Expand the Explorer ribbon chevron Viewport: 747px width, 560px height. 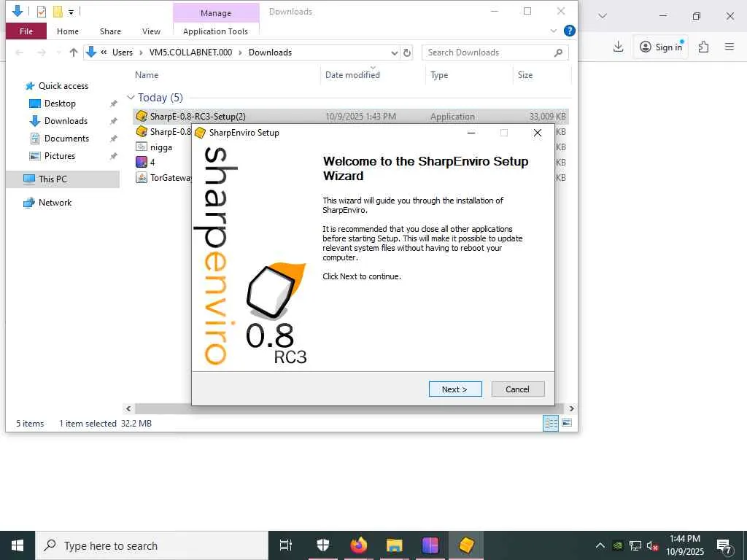pos(553,31)
